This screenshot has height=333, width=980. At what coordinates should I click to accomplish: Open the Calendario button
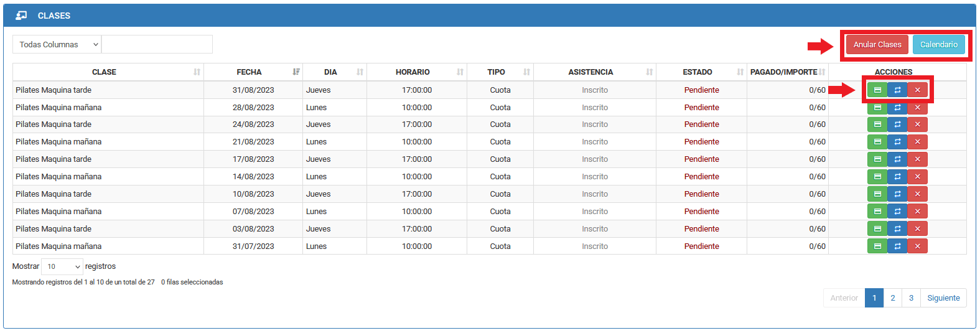click(x=939, y=45)
